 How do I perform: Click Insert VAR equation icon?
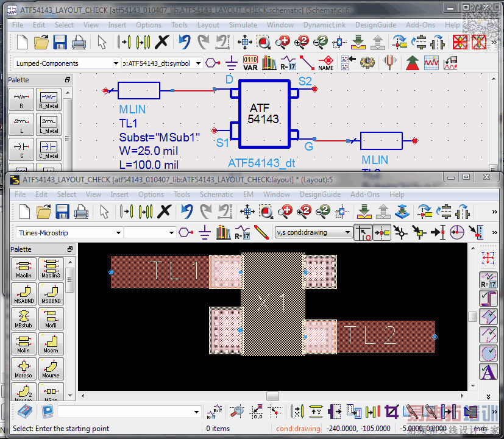(250, 63)
